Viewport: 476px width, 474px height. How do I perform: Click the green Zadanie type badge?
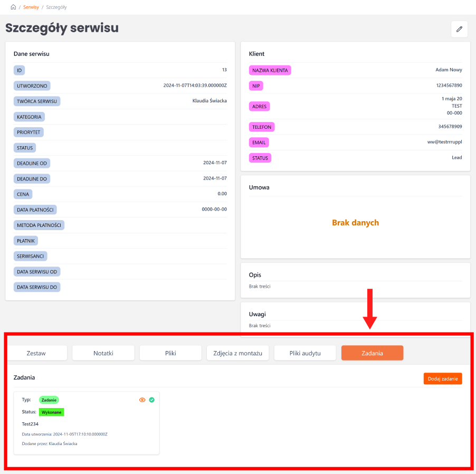coord(49,400)
